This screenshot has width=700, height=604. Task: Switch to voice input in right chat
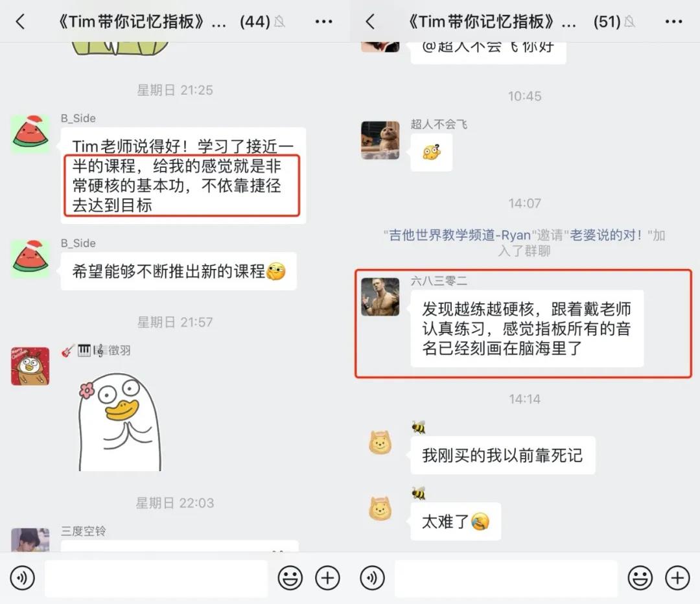point(372,577)
